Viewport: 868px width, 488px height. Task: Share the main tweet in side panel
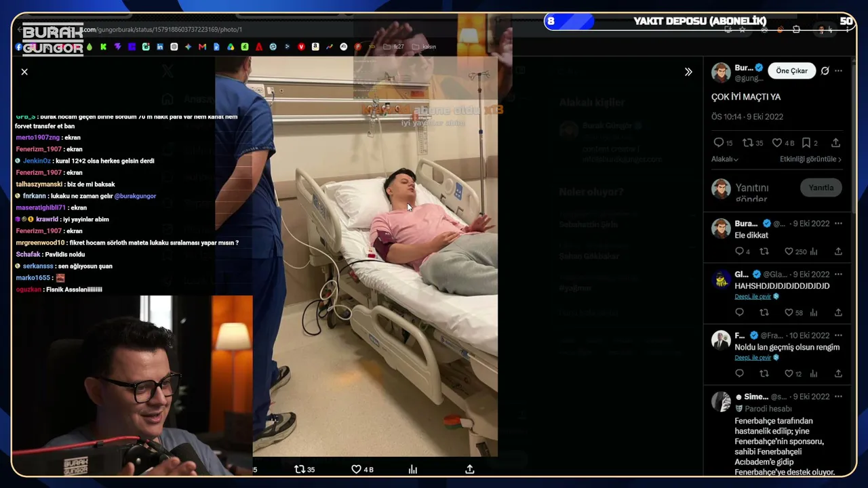(835, 143)
